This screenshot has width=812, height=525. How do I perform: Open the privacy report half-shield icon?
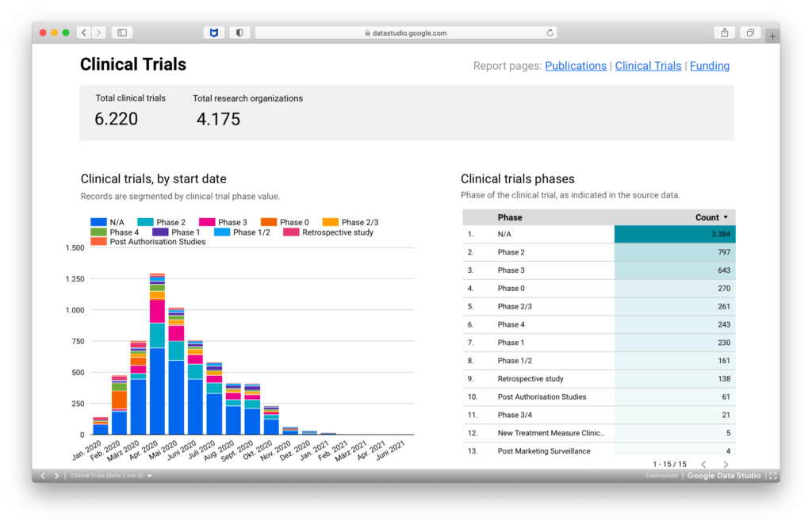pyautogui.click(x=239, y=33)
